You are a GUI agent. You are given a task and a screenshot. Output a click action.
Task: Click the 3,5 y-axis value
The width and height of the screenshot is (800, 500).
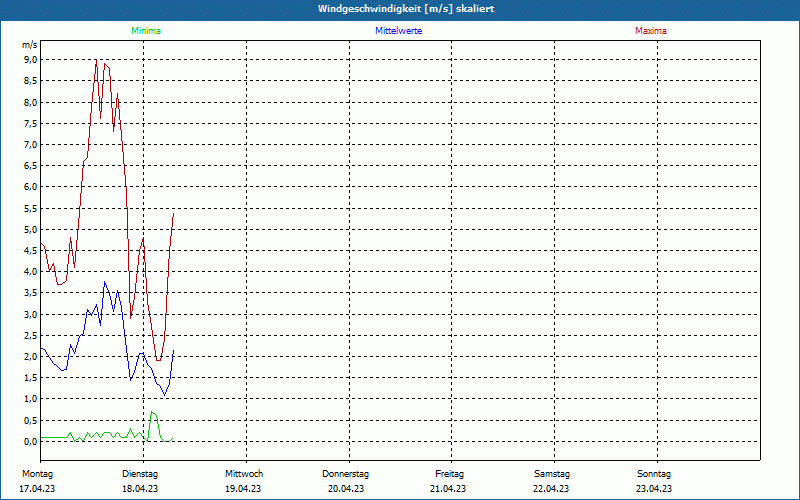click(x=31, y=293)
